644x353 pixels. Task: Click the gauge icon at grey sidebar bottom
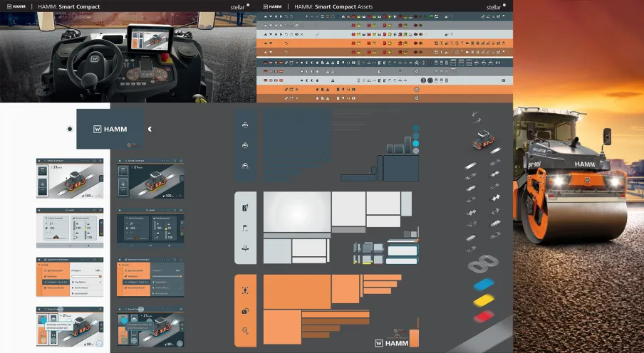tap(245, 248)
